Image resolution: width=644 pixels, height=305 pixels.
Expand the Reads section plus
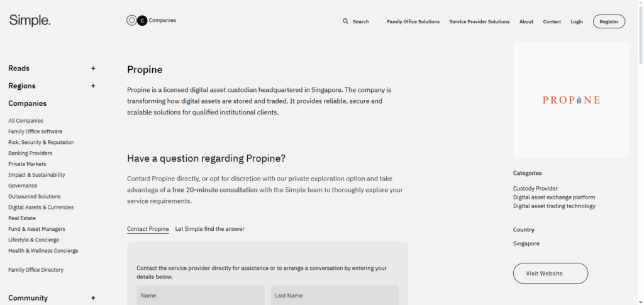coord(93,69)
